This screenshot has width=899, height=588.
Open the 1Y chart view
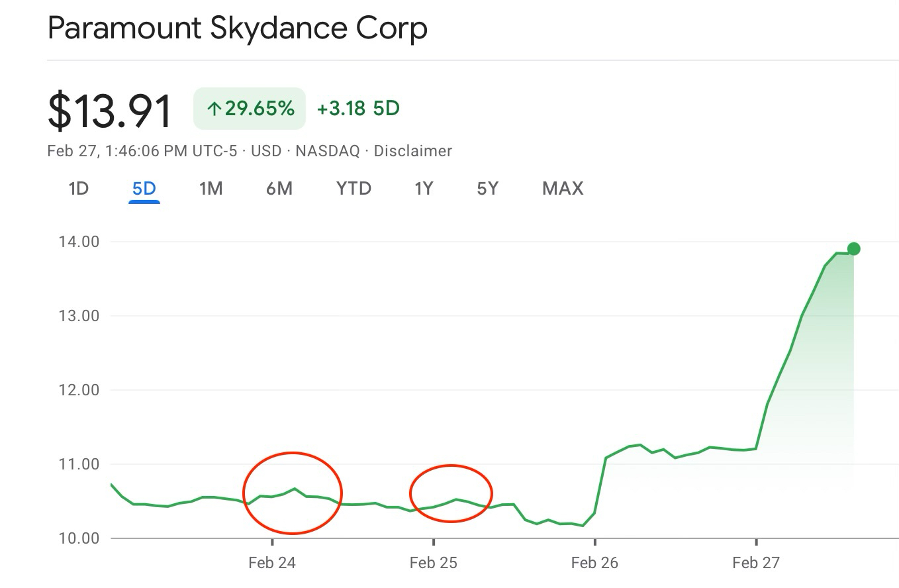pyautogui.click(x=423, y=189)
